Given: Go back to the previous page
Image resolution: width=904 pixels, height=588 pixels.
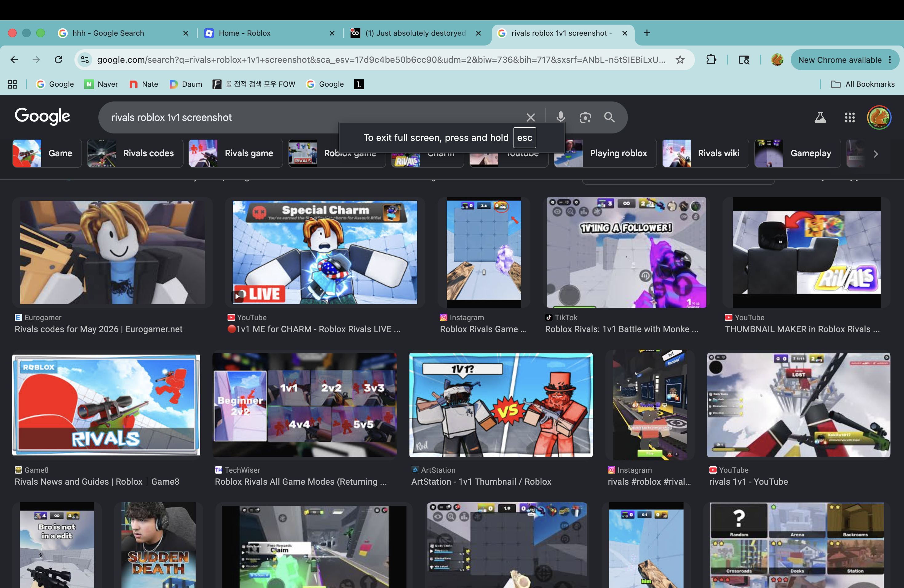Looking at the screenshot, I should 14,60.
